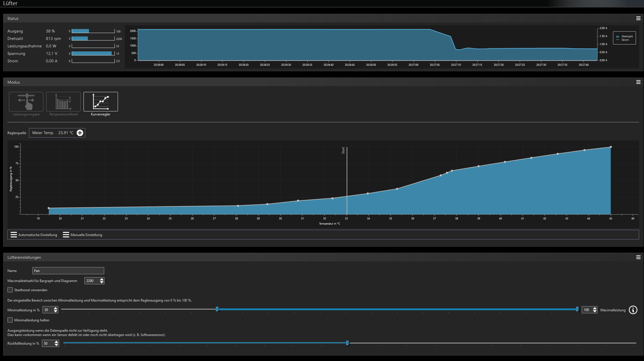Increase the Maximaldrehzahl value with up arrow
The width and height of the screenshot is (644, 361).
pyautogui.click(x=102, y=279)
